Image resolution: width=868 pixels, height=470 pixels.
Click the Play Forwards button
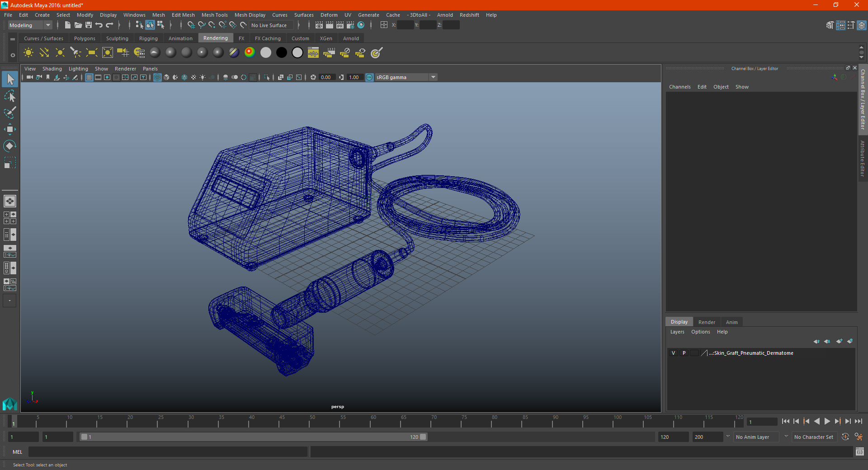point(827,421)
